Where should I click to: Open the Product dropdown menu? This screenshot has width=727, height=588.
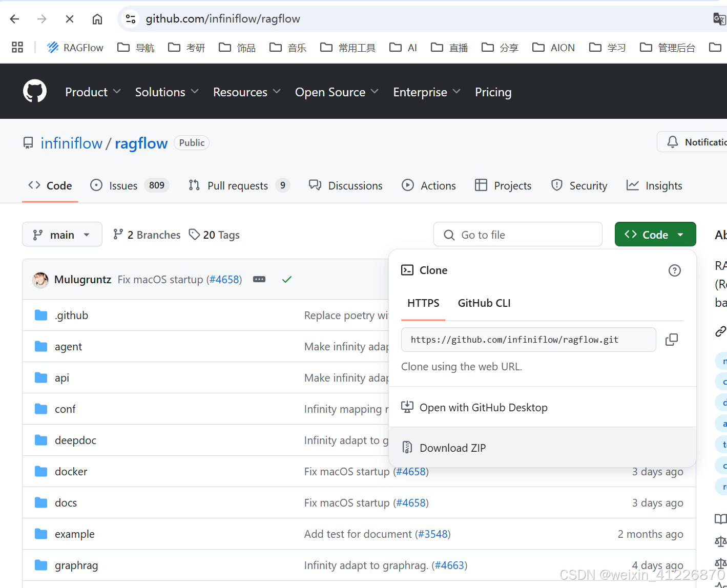93,92
